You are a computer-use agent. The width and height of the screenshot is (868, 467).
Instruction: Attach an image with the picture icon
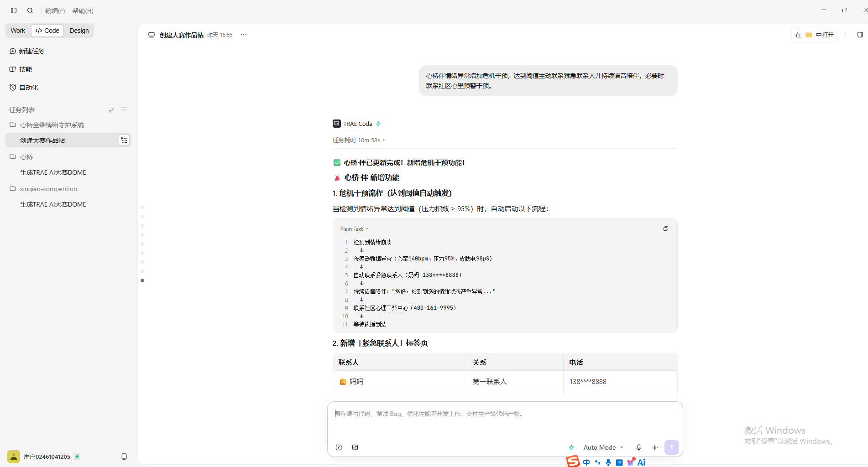(x=355, y=447)
